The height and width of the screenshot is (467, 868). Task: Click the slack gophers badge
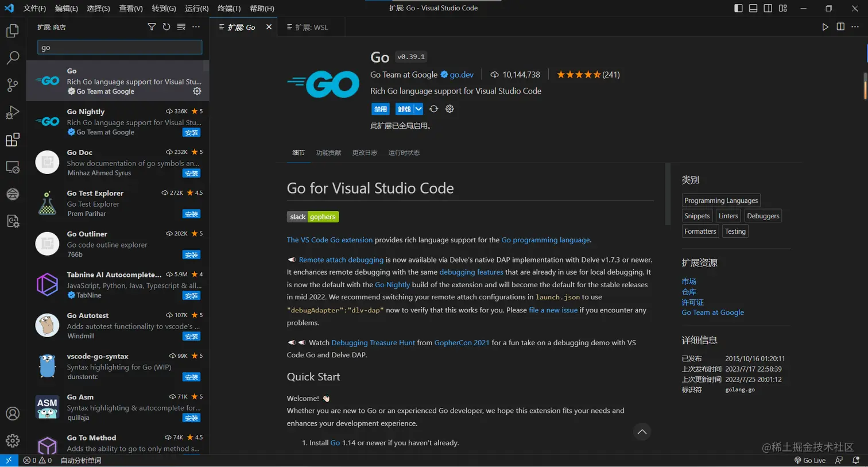click(x=313, y=217)
